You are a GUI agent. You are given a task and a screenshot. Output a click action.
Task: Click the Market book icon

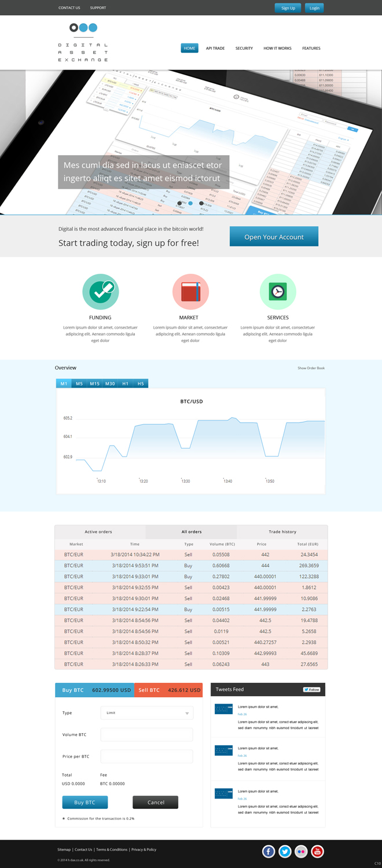(190, 292)
